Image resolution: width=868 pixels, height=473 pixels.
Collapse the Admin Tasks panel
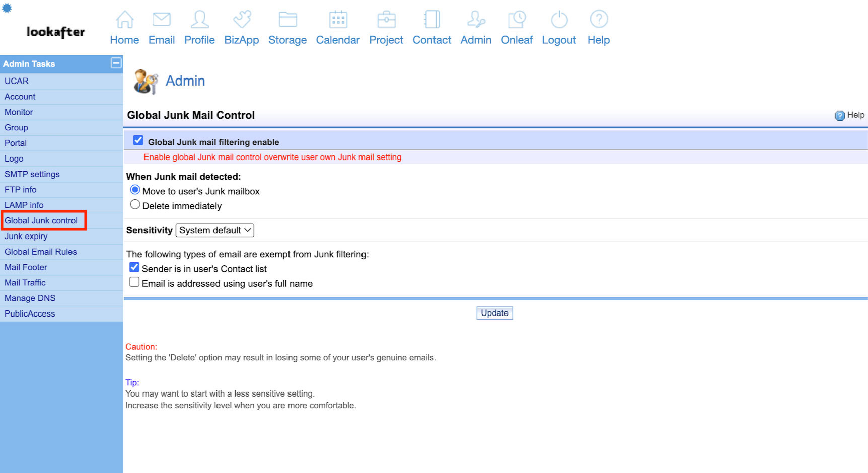tap(116, 63)
